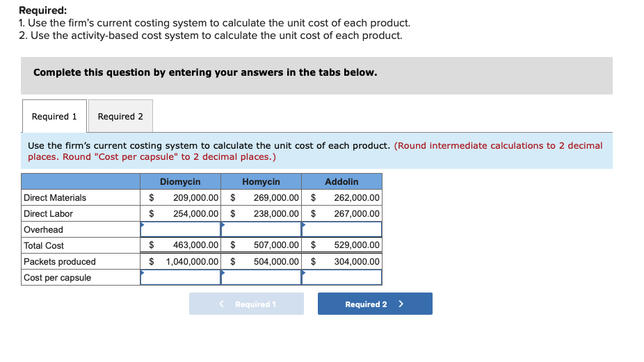This screenshot has height=362, width=644.
Task: Click the 529,000.00 Addolin total cost
Action: pyautogui.click(x=357, y=245)
